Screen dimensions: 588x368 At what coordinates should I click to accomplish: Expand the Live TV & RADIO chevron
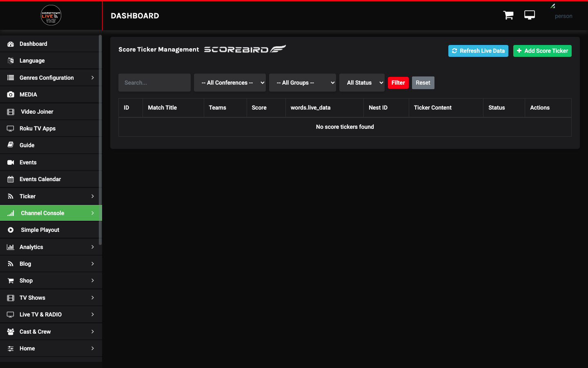click(93, 314)
